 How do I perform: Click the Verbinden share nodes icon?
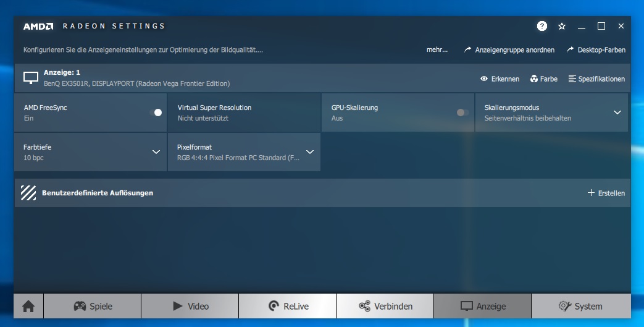click(x=364, y=306)
